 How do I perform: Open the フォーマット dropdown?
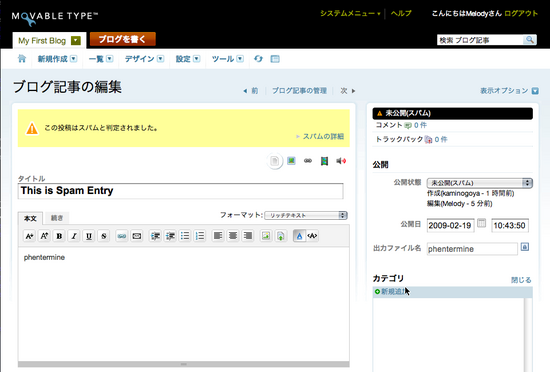pyautogui.click(x=306, y=215)
